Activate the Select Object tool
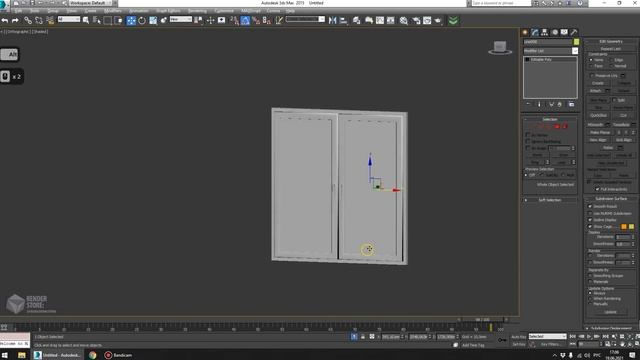Viewport: 640px width, 360px height. point(86,20)
